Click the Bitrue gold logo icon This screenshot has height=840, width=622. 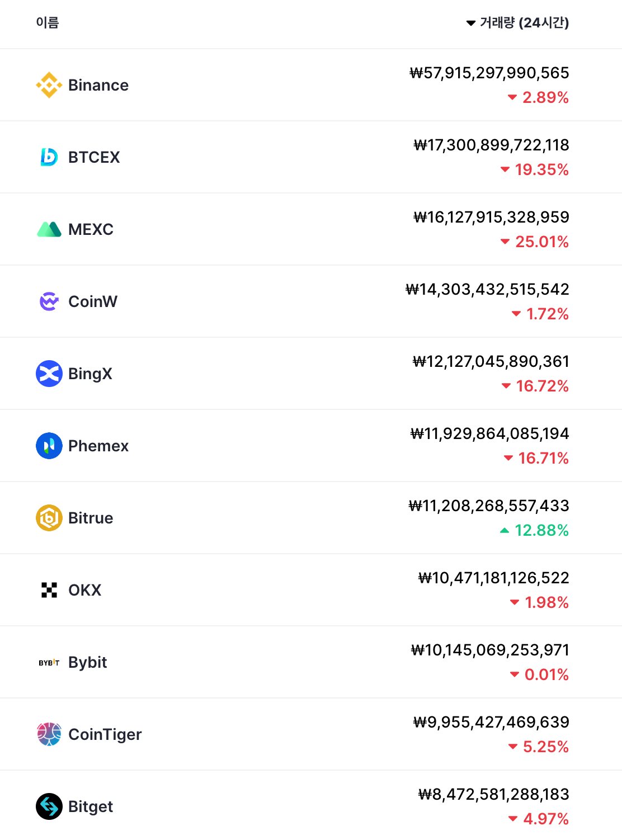(x=49, y=518)
